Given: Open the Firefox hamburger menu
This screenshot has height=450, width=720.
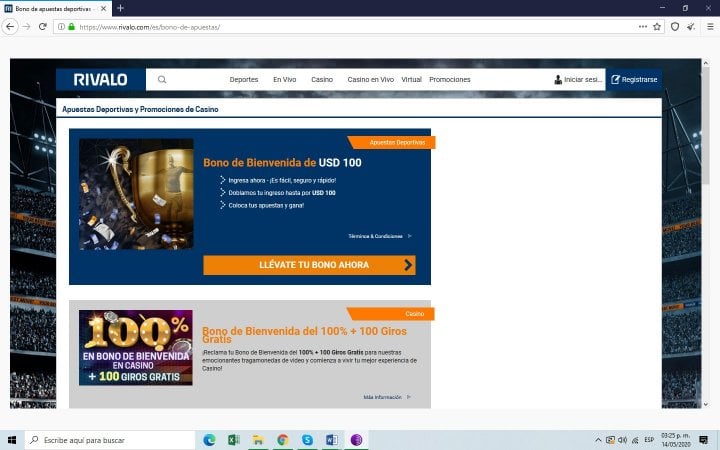Looking at the screenshot, I should (710, 27).
